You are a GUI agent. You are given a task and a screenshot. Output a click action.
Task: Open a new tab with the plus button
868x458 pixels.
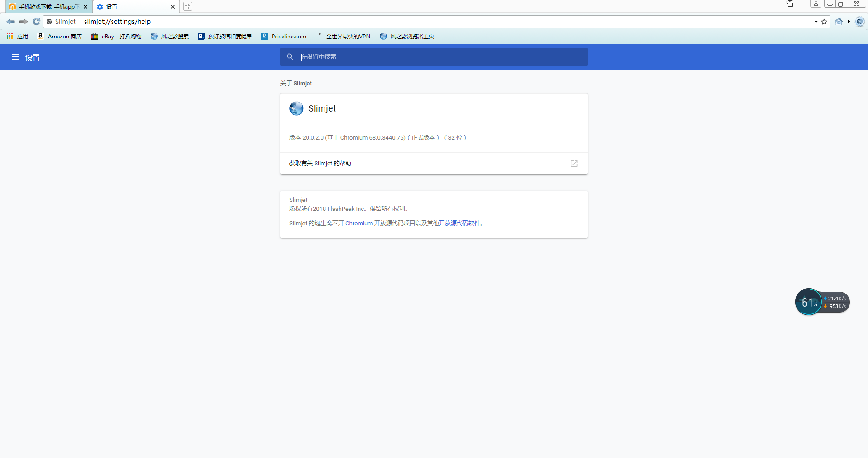pyautogui.click(x=188, y=6)
